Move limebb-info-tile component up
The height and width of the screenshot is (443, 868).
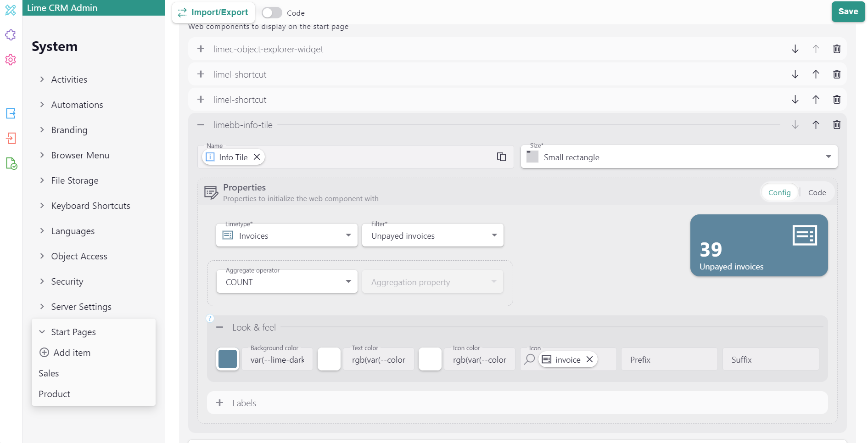tap(816, 125)
